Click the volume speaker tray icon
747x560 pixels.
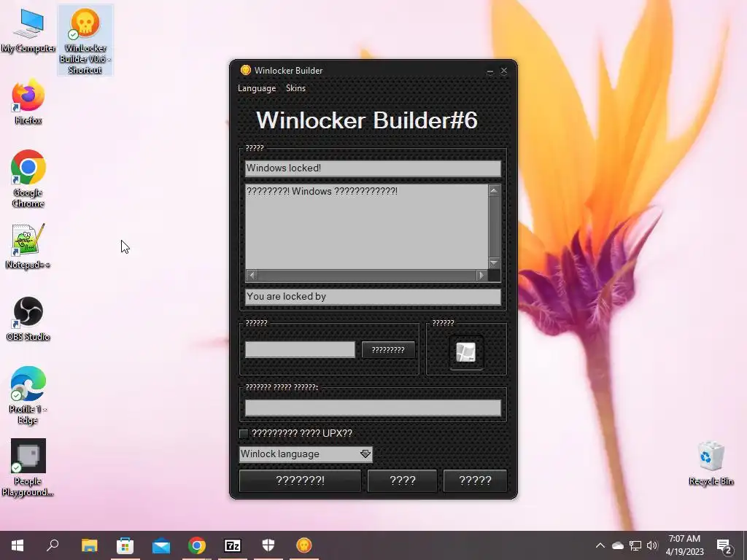652,545
